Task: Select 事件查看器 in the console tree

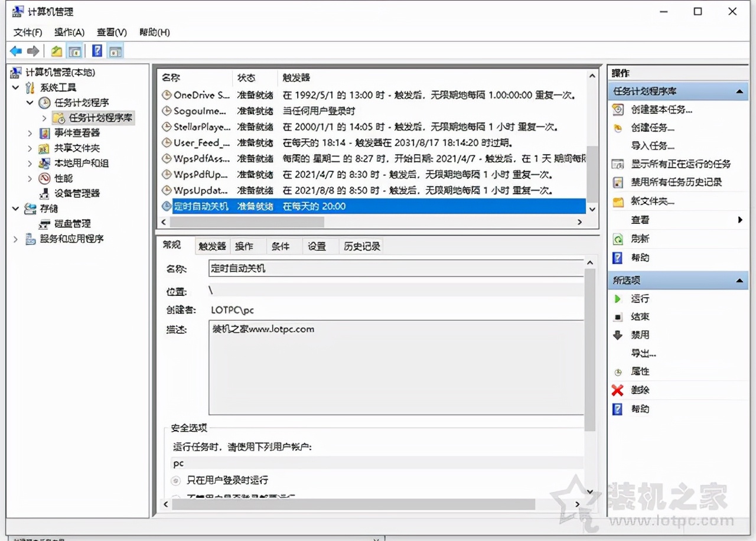Action: (77, 133)
